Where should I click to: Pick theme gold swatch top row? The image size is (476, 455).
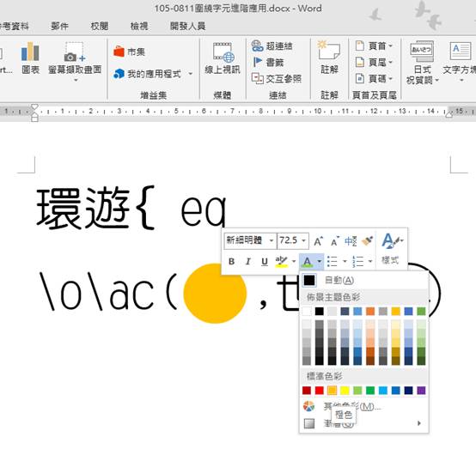tap(396, 312)
